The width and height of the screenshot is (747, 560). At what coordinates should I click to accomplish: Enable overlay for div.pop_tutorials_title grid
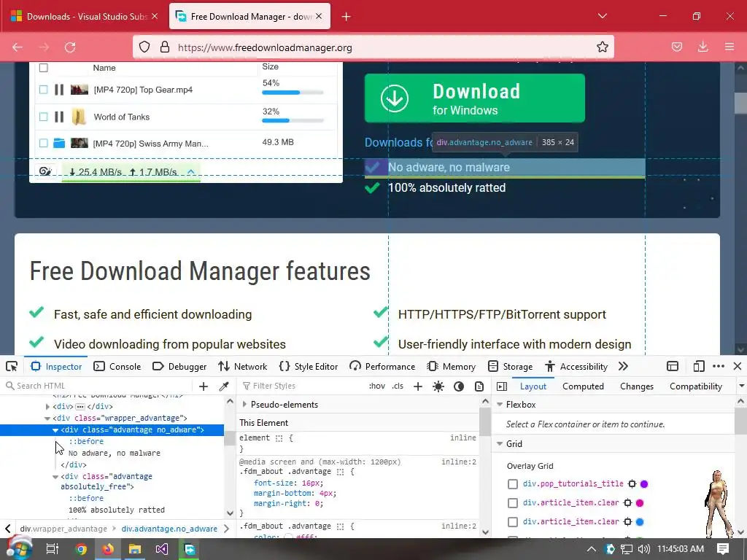coord(513,484)
